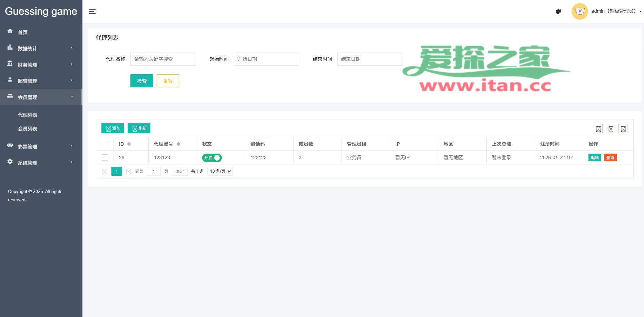Click the gamepad icon for 彩票管理

(x=10, y=145)
